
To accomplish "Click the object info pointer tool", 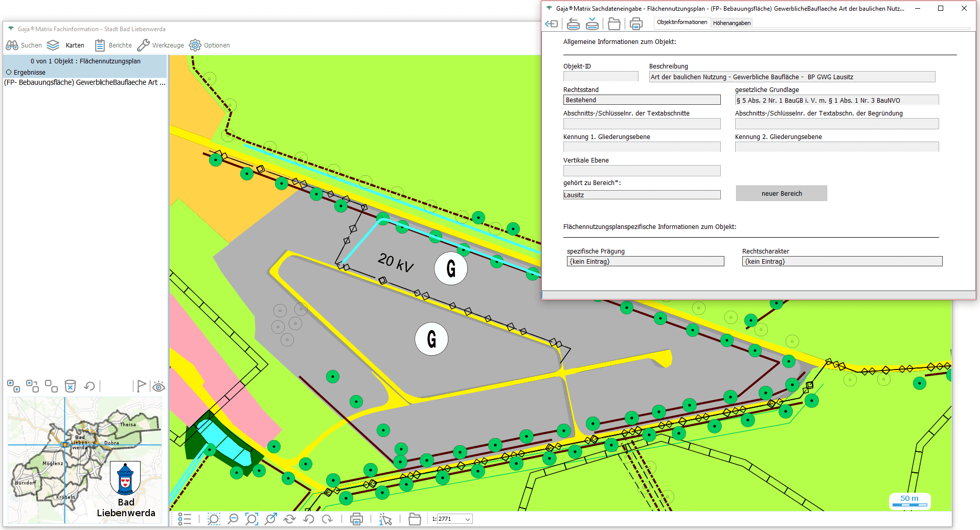I will click(x=385, y=519).
